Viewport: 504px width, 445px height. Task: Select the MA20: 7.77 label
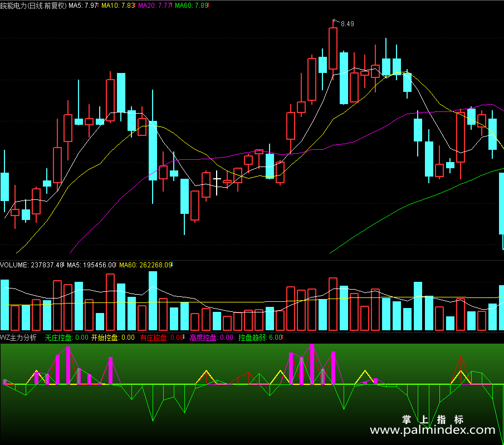click(x=155, y=6)
